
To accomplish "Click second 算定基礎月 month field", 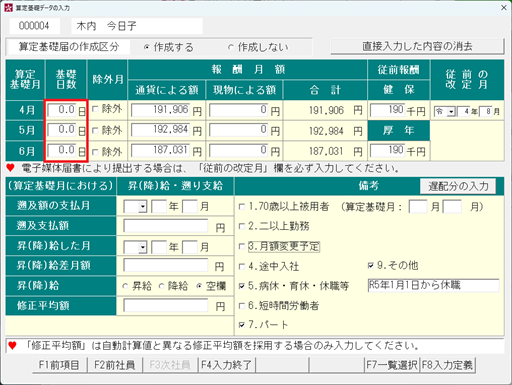I will (453, 207).
